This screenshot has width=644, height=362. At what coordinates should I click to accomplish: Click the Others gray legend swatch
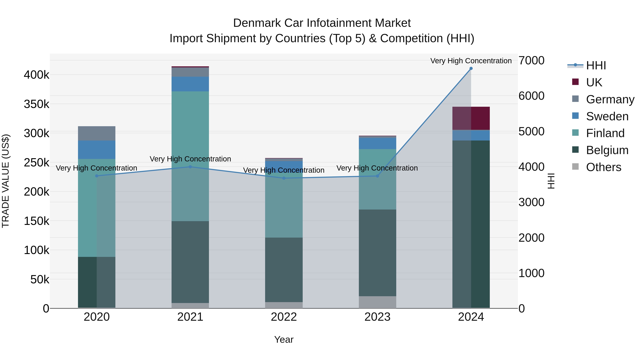coord(575,167)
